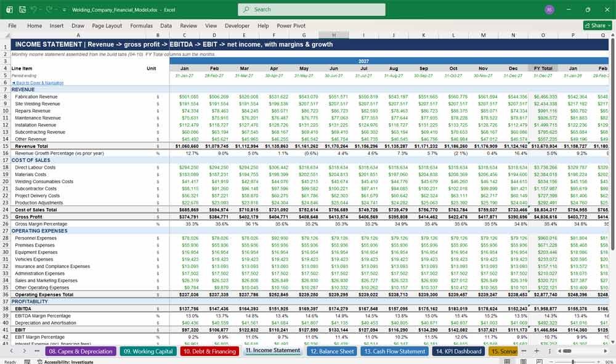The width and height of the screenshot is (616, 364).
Task: Click the Back to Cover & Navigation link
Action: 38,83
